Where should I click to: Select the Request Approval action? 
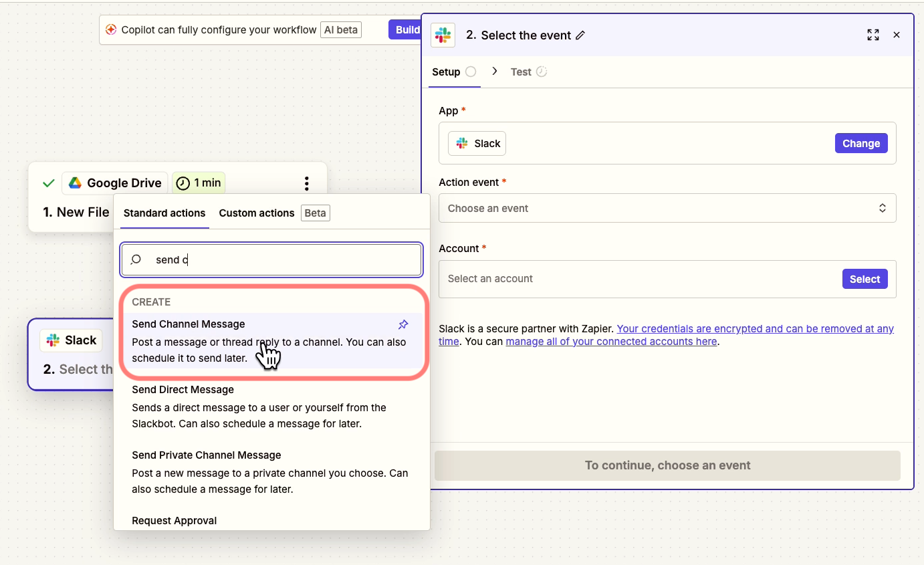(175, 520)
